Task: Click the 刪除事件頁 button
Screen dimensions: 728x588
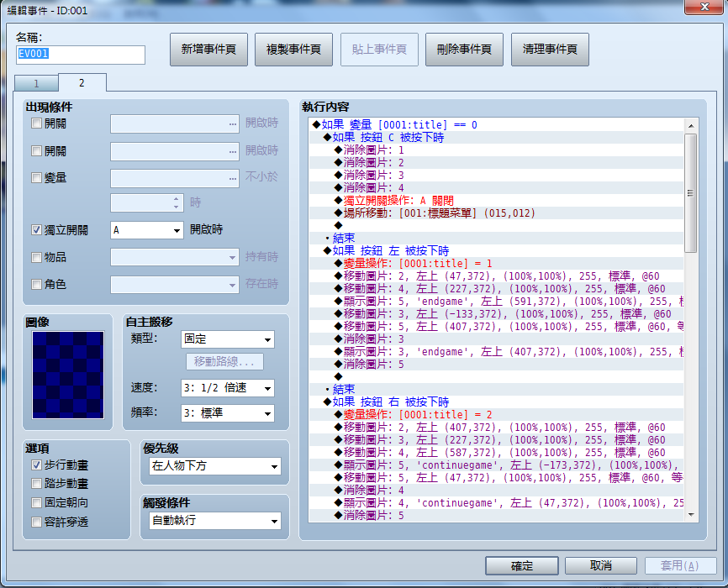Action: pos(464,50)
